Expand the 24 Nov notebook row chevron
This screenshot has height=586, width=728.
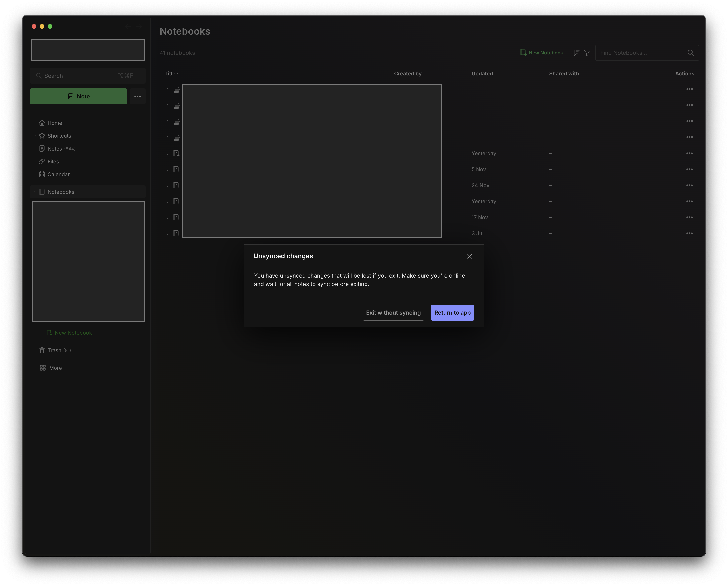pos(167,185)
